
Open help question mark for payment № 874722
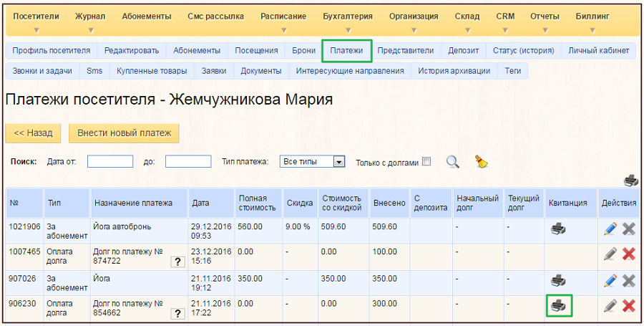(x=177, y=262)
